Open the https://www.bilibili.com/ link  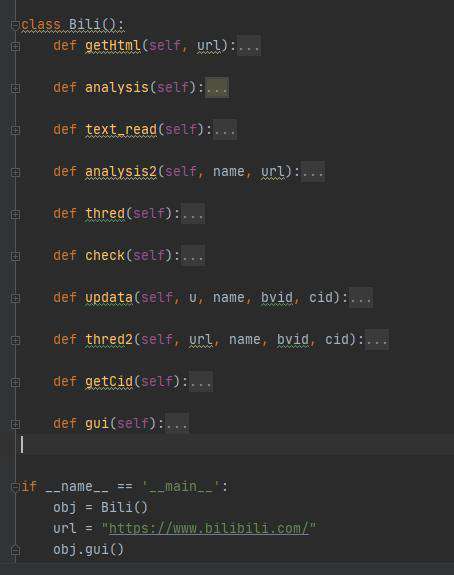(x=209, y=528)
